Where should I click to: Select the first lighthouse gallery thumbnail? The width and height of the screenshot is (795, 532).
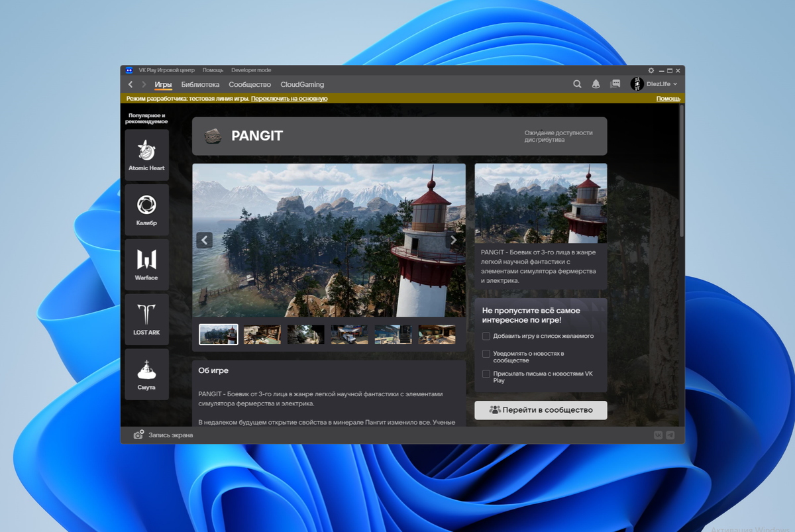(219, 335)
